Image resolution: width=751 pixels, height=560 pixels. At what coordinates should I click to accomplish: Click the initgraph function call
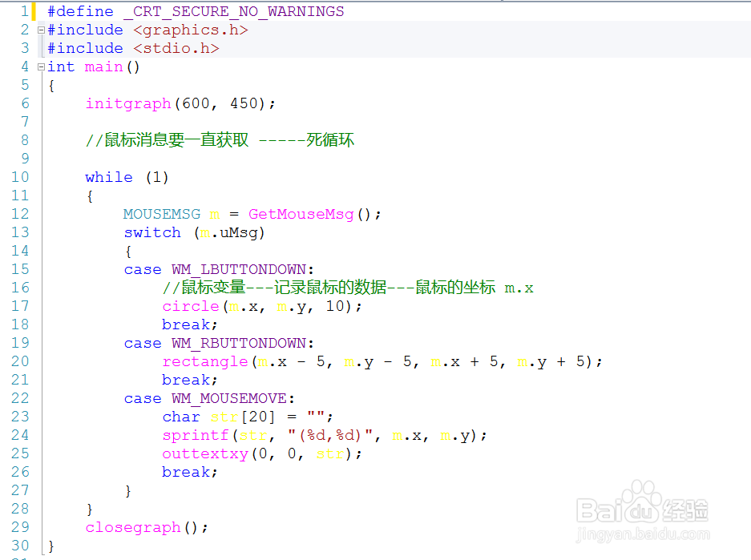[x=128, y=104]
